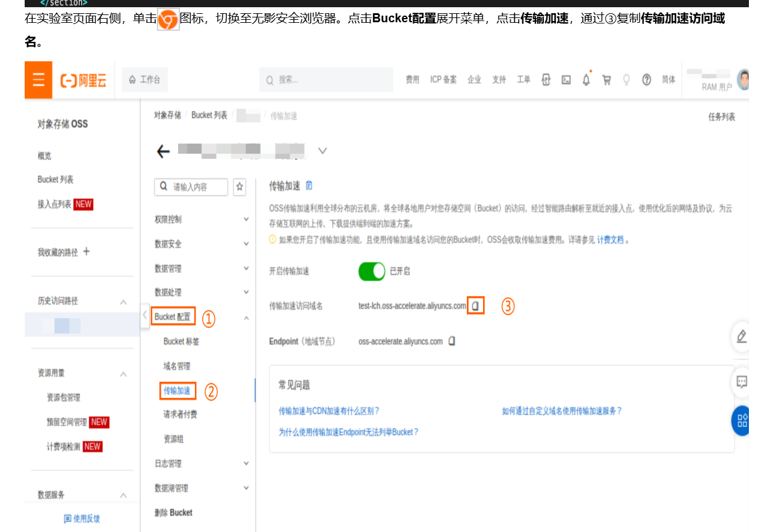Click the pencil edit floating icon
Image resolution: width=782 pixels, height=532 pixels.
(x=741, y=336)
